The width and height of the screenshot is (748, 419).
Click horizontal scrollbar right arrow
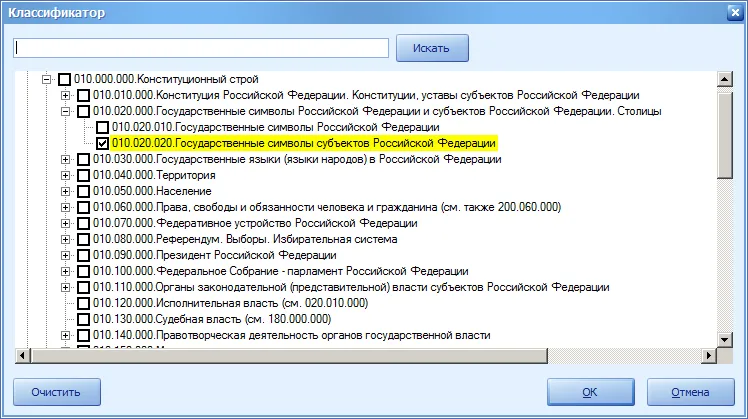coord(708,356)
